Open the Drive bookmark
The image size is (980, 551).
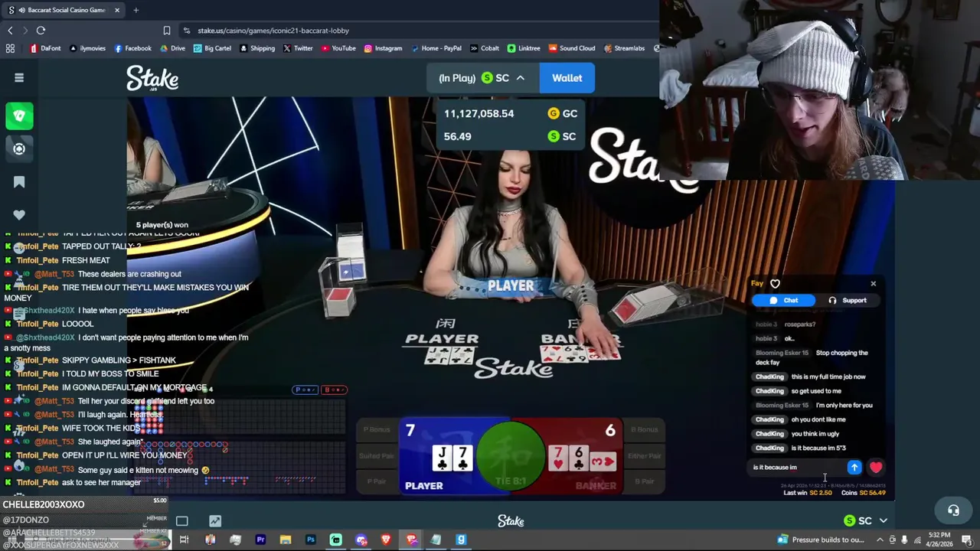172,48
